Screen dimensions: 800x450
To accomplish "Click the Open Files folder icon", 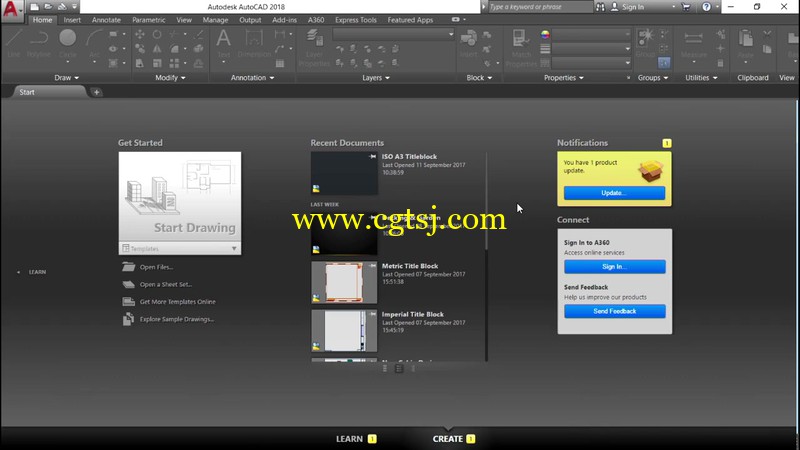I will (129, 267).
